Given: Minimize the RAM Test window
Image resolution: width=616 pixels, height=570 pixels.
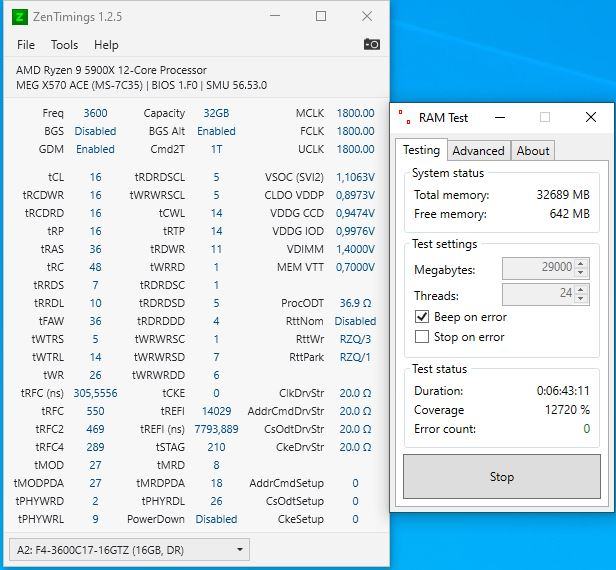Looking at the screenshot, I should pos(500,117).
